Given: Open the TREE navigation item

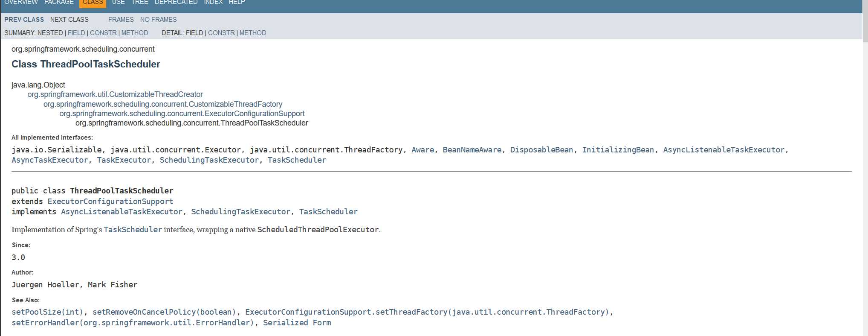Looking at the screenshot, I should click(x=139, y=2).
